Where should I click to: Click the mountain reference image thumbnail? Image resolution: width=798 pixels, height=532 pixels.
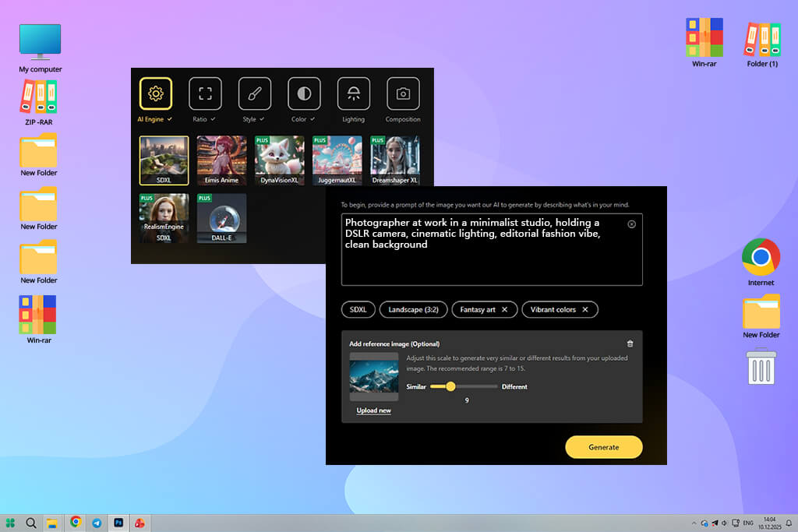(374, 377)
